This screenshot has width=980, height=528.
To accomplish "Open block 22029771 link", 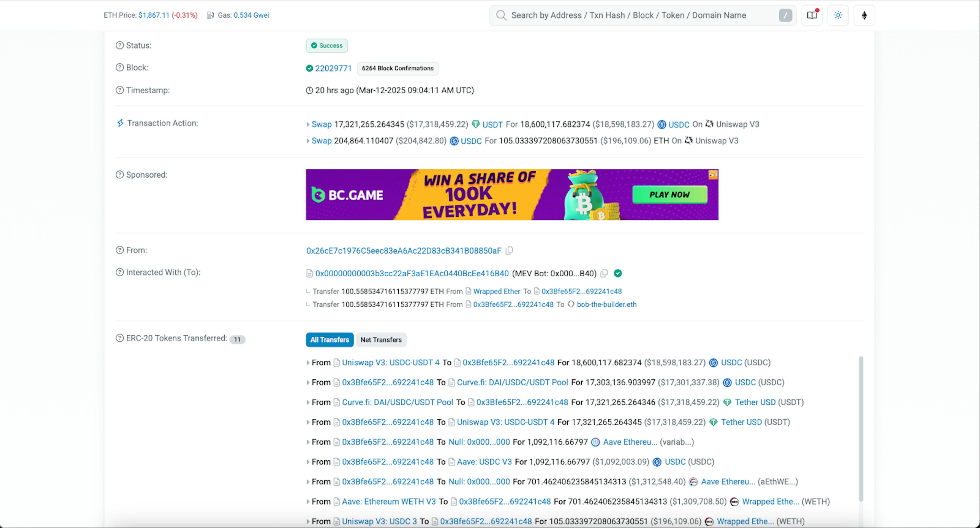I will pos(333,68).
